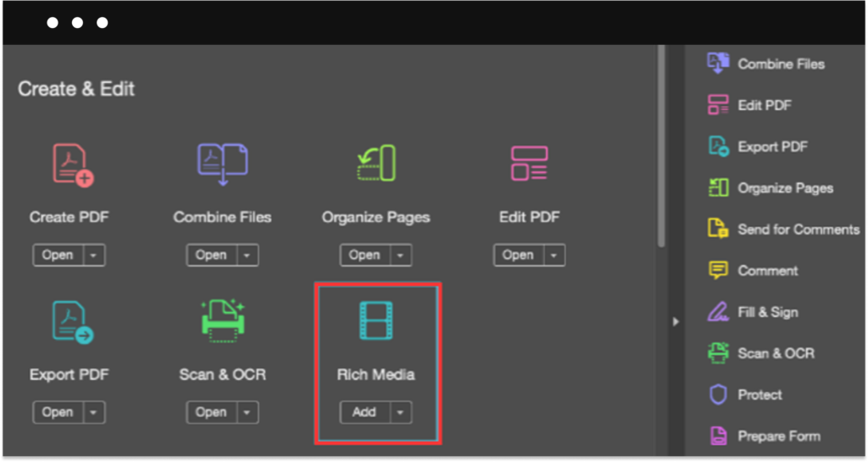The image size is (868, 462).
Task: Open the Protect shield icon in the sidebar
Action: [718, 395]
